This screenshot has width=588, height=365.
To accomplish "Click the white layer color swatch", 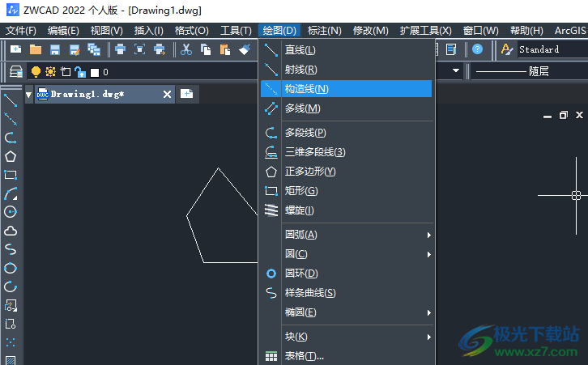I will click(x=95, y=72).
